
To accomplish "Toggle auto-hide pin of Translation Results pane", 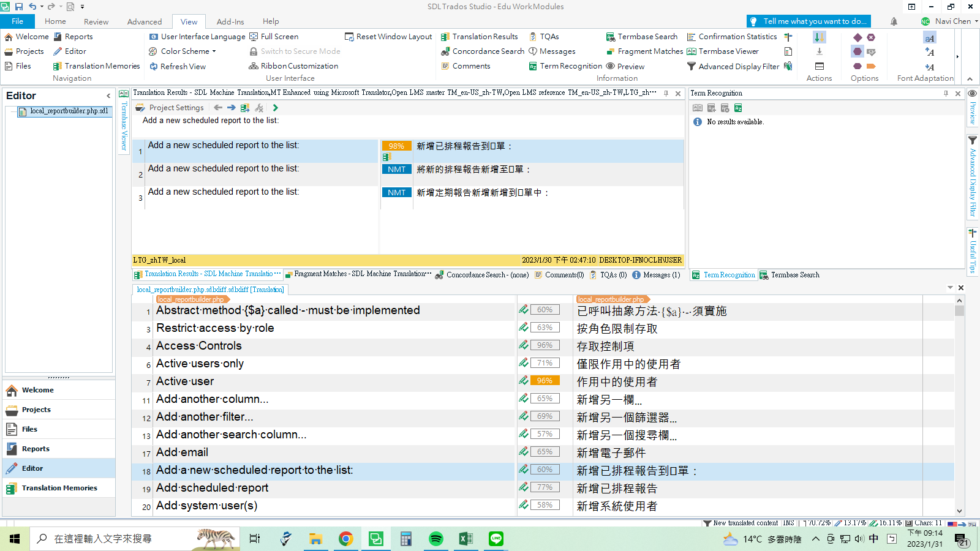I will tap(666, 93).
